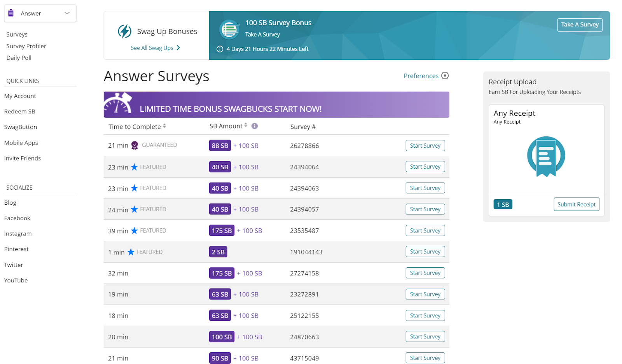Viewport: 622px width, 364px height.
Task: Start Survey 25122155
Action: click(425, 316)
